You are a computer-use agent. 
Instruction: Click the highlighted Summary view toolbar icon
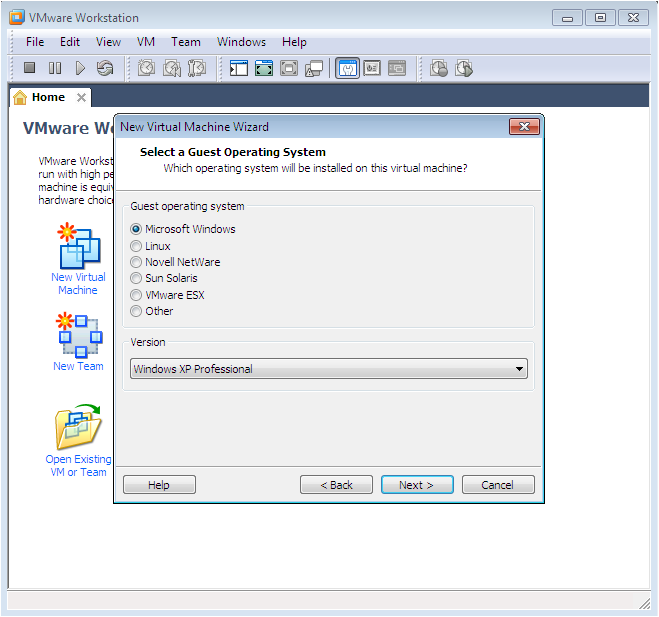(x=347, y=68)
